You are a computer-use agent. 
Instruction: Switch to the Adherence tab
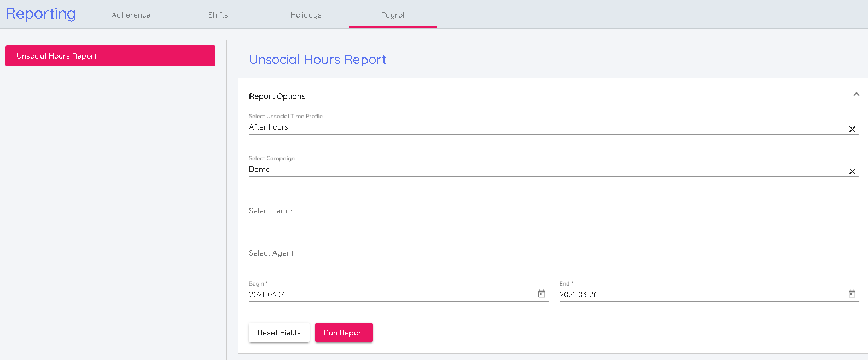[131, 15]
